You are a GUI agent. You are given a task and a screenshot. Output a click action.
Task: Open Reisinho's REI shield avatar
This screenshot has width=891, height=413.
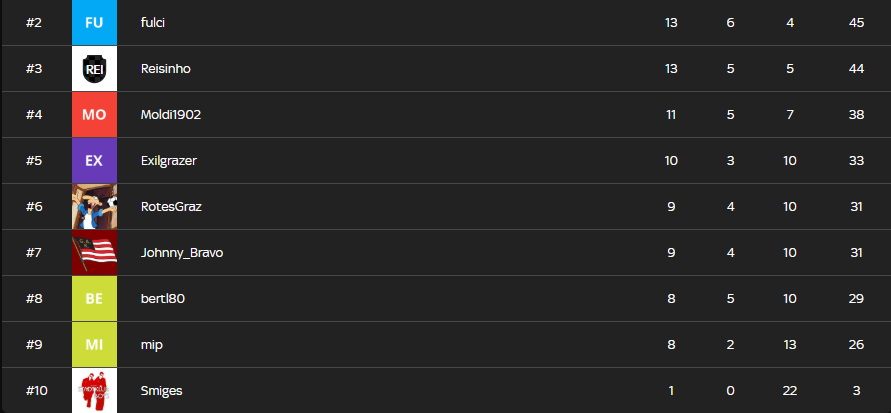tap(94, 69)
